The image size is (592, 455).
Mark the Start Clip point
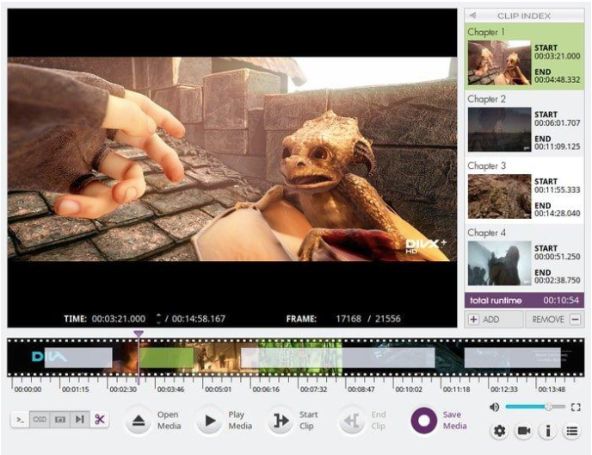pos(281,420)
